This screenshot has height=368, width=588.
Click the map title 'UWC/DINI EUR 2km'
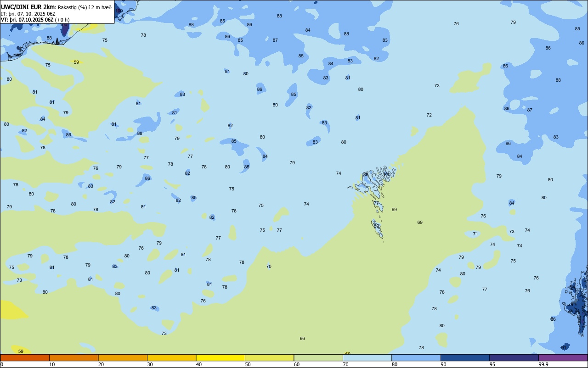pyautogui.click(x=28, y=7)
